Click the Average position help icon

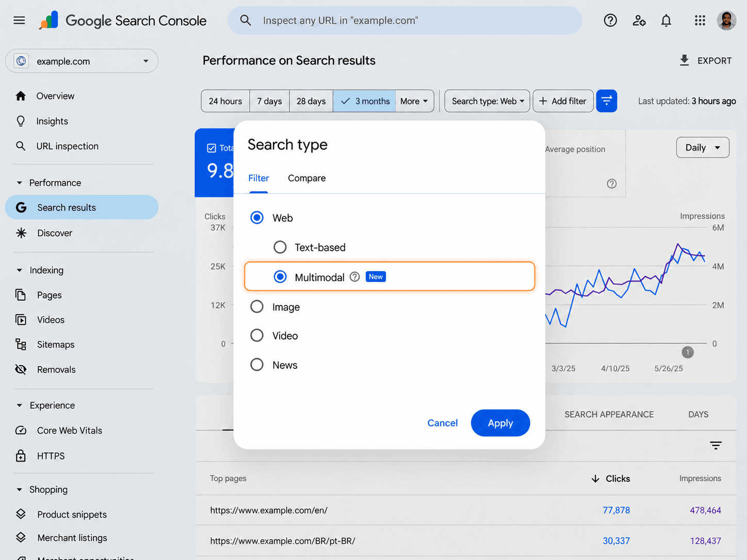tap(612, 184)
